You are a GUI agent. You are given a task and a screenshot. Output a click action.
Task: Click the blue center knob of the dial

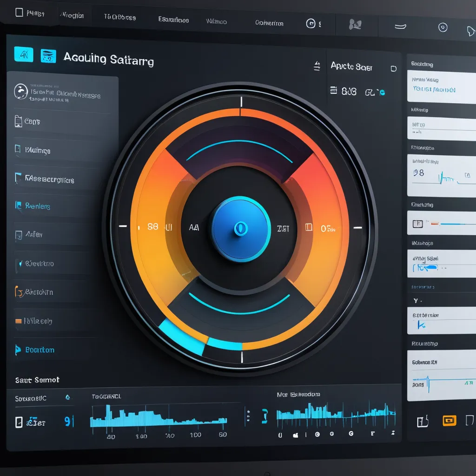tap(241, 229)
